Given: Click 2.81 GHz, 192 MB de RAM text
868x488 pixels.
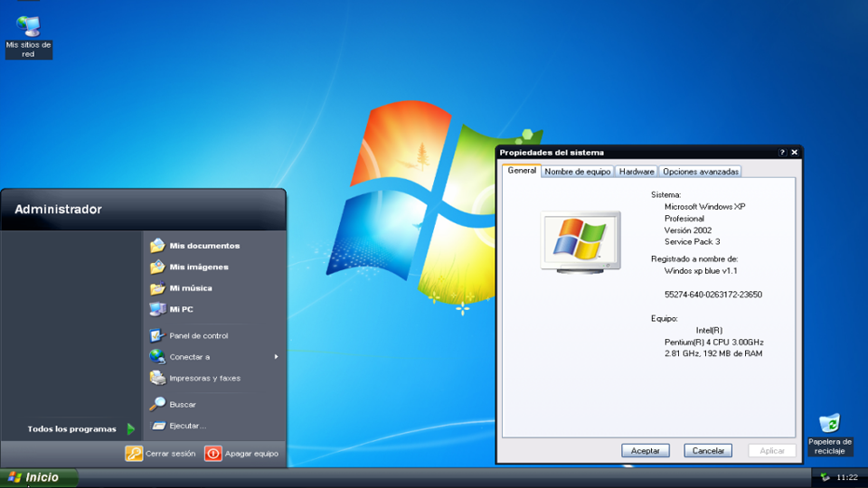Looking at the screenshot, I should (x=713, y=353).
